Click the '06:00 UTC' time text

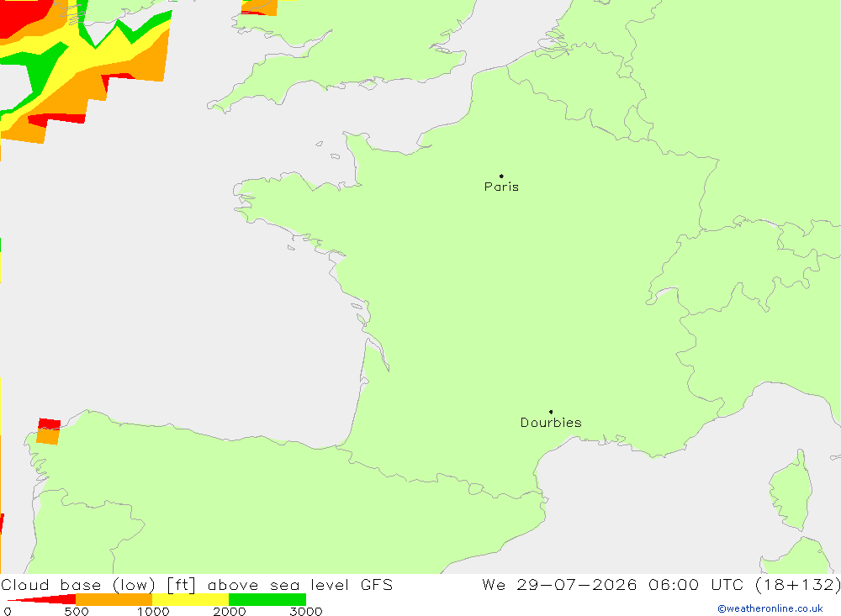(x=696, y=585)
